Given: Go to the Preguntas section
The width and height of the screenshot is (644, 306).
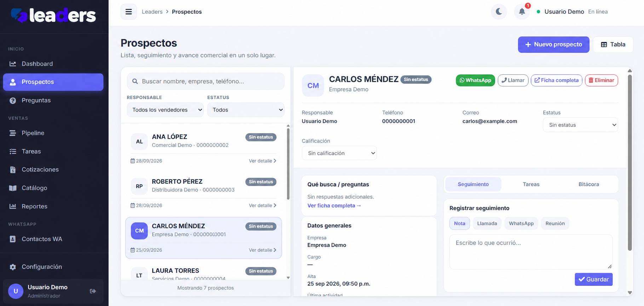Looking at the screenshot, I should click(x=53, y=100).
